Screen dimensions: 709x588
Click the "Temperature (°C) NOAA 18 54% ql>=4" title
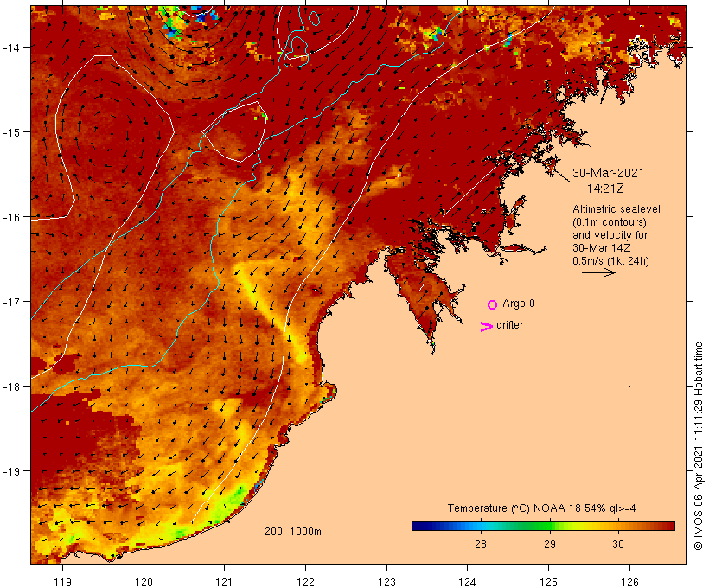[542, 508]
